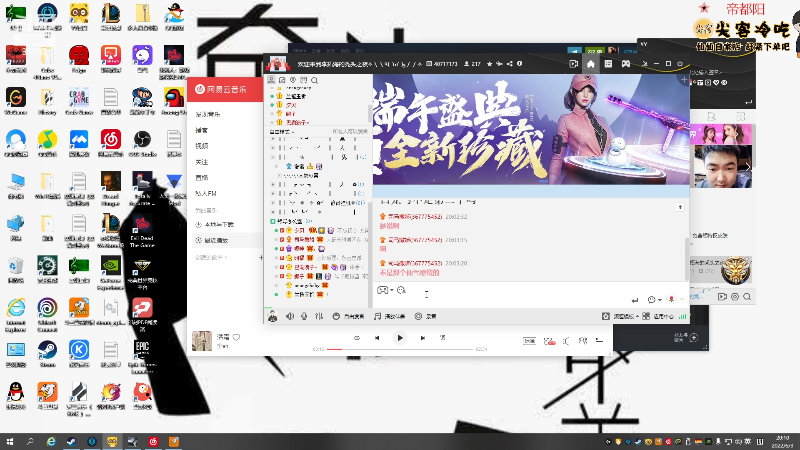Share the YY channel with the share icon
This screenshot has width=800, height=450.
[x=509, y=64]
